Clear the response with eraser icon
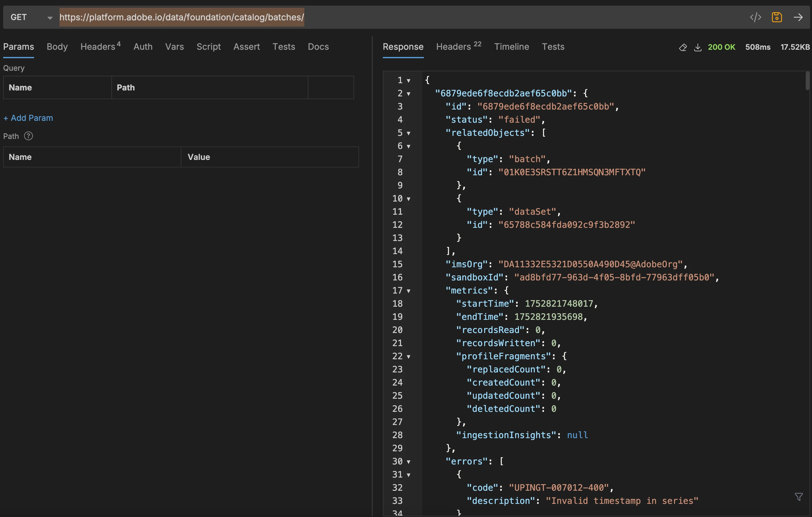Viewport: 812px width, 517px height. (683, 47)
